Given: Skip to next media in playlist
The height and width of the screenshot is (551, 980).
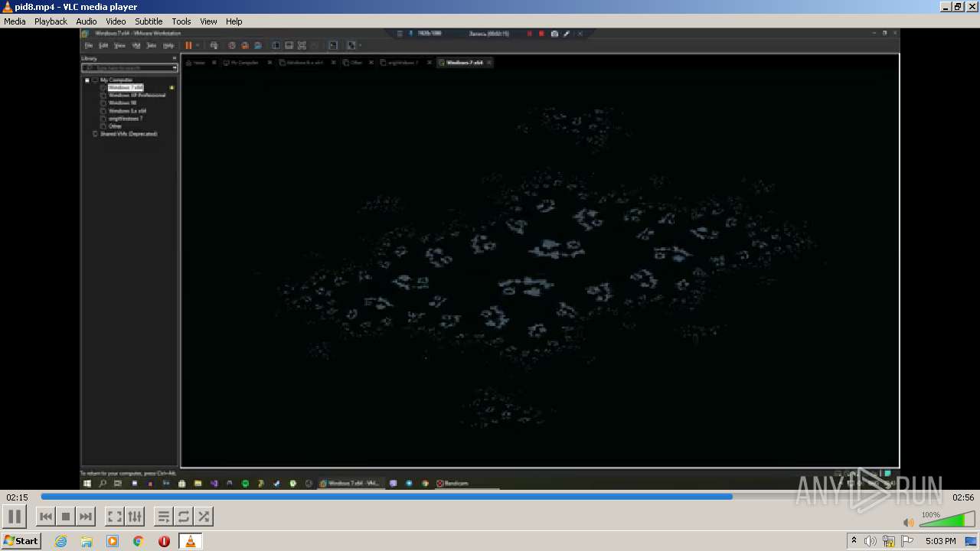Looking at the screenshot, I should click(x=86, y=517).
